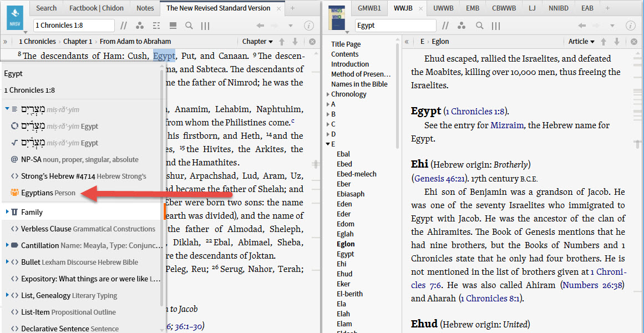This screenshot has width=644, height=333.
Task: Click the highlighted word Egypt in verse 8
Action: (164, 56)
